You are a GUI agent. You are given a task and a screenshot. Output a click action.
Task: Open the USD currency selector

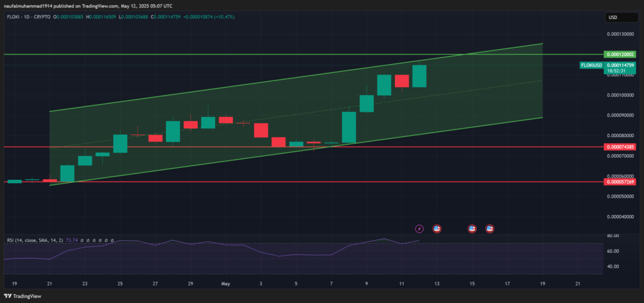[x=622, y=17]
